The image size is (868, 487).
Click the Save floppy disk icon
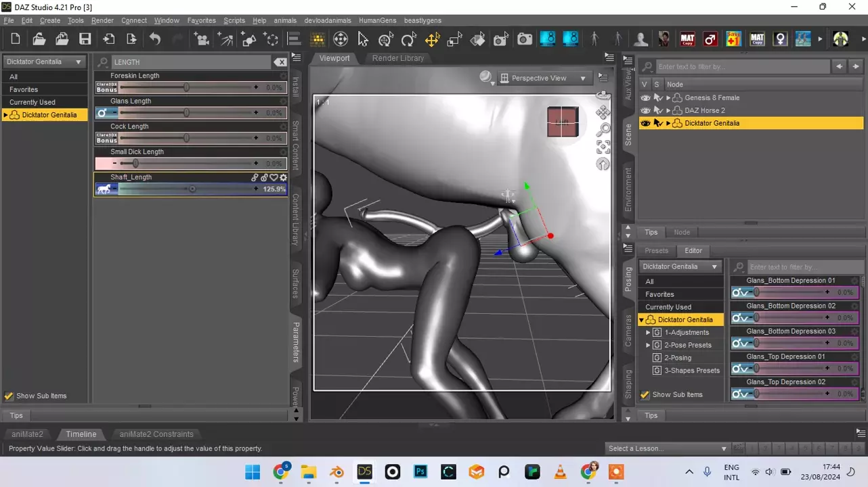point(85,39)
